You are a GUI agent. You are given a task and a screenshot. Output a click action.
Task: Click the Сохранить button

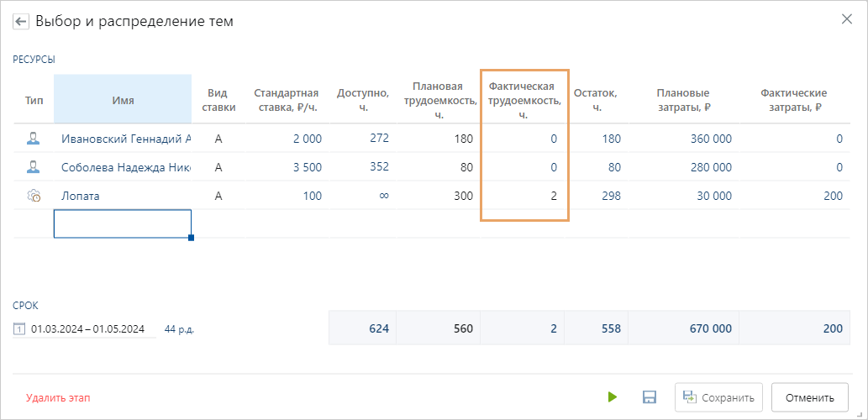719,397
